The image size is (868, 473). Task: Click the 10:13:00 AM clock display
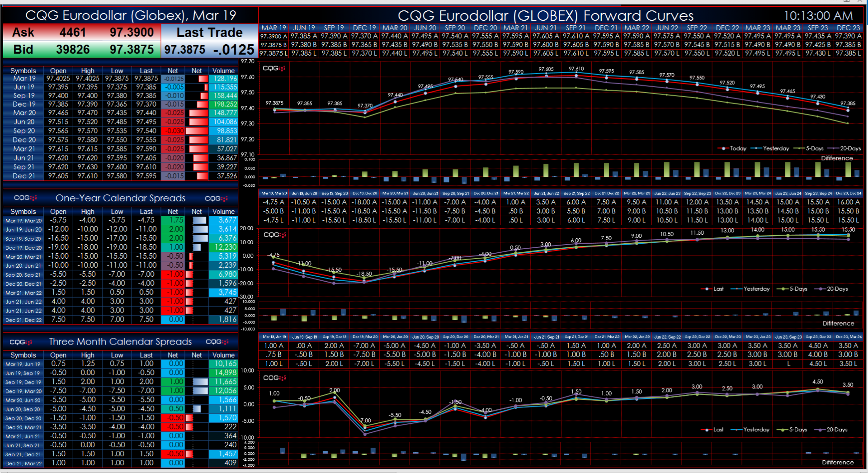(818, 16)
